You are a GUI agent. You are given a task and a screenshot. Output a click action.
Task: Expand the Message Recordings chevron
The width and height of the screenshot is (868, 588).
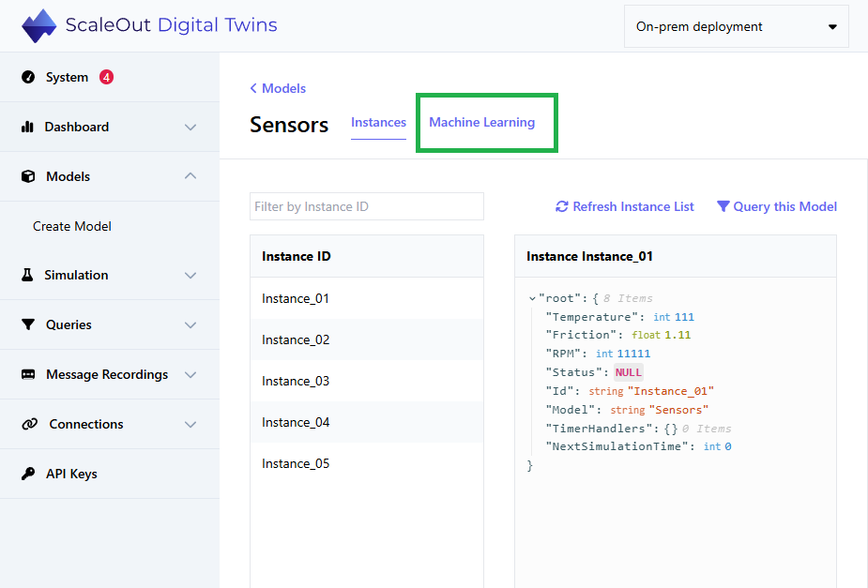(190, 375)
